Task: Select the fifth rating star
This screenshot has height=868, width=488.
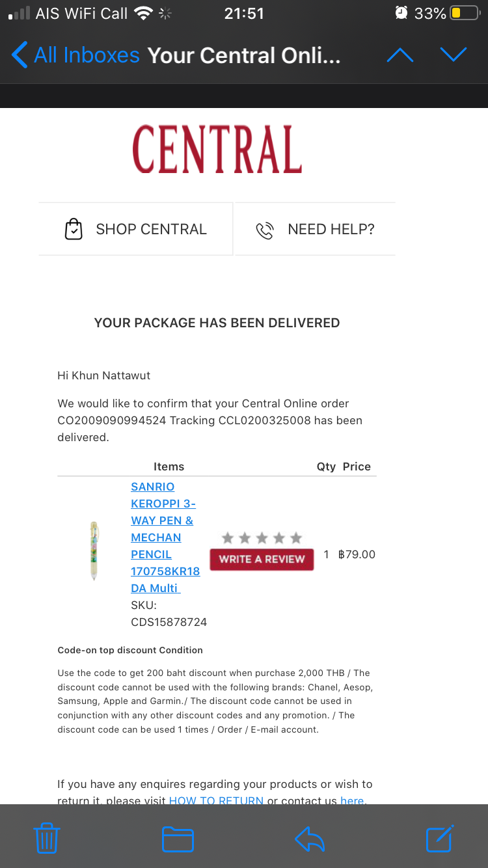Action: [296, 537]
